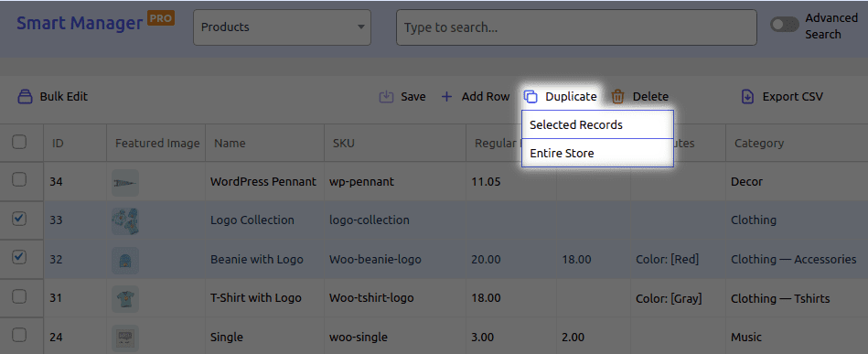Image resolution: width=868 pixels, height=354 pixels.
Task: Select the WordPress Pennant name cell
Action: [x=264, y=181]
